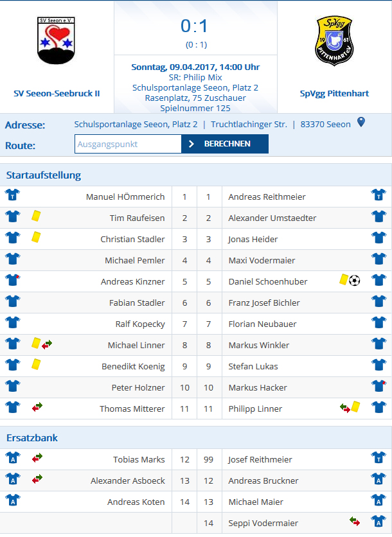
Task: Click the map pin icon next to 83370 Seeon
Action: click(x=361, y=122)
